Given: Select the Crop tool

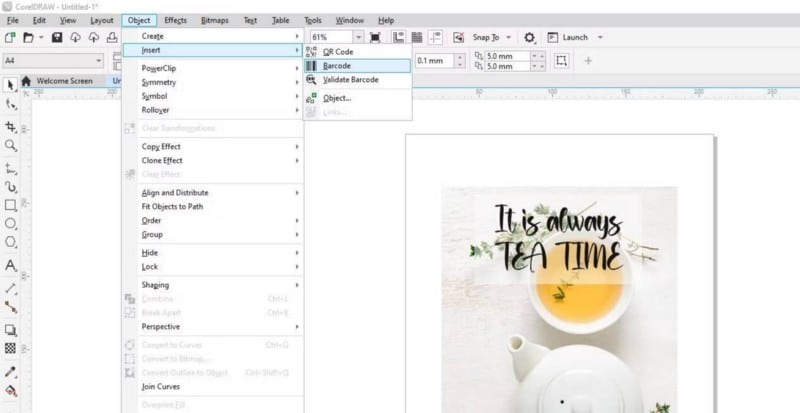Looking at the screenshot, I should click(x=11, y=127).
